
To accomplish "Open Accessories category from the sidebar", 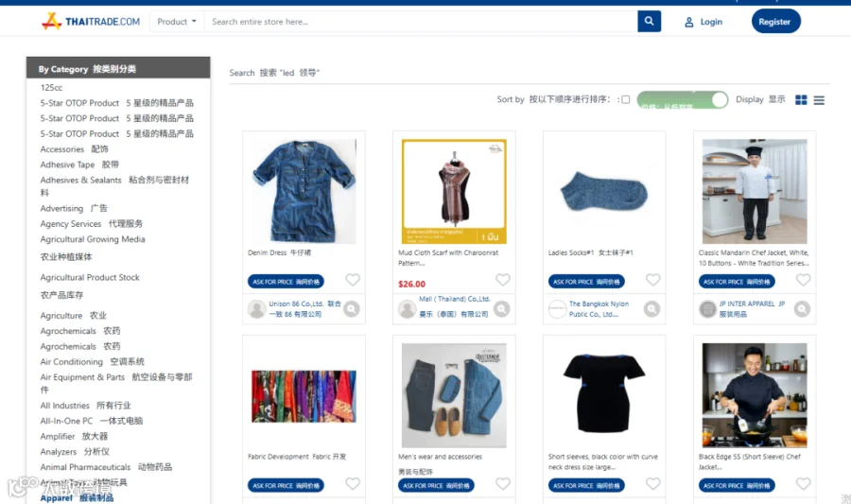I will coord(75,149).
